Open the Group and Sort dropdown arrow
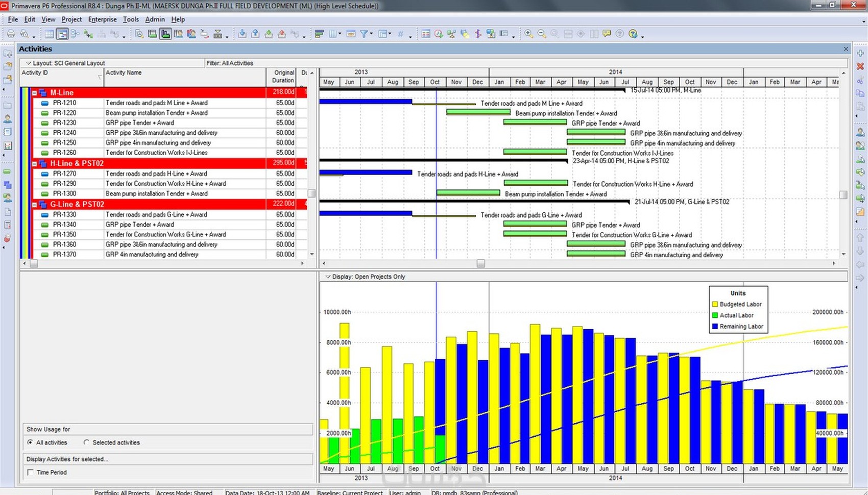This screenshot has height=495, width=868. (x=390, y=34)
